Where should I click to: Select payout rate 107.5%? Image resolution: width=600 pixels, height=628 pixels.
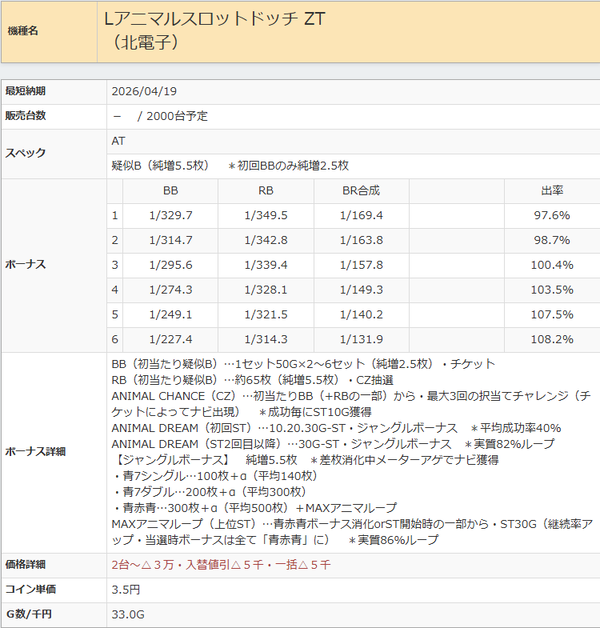[552, 315]
